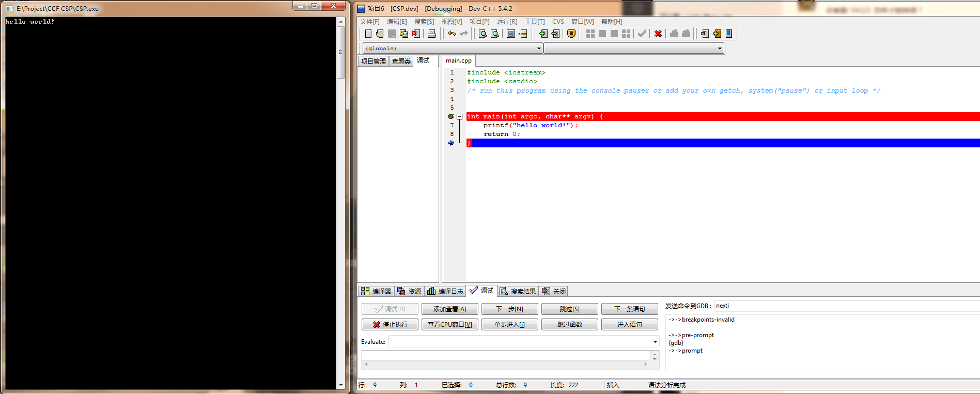Open the 编辑[E] menu
The width and height of the screenshot is (980, 394).
(x=397, y=22)
